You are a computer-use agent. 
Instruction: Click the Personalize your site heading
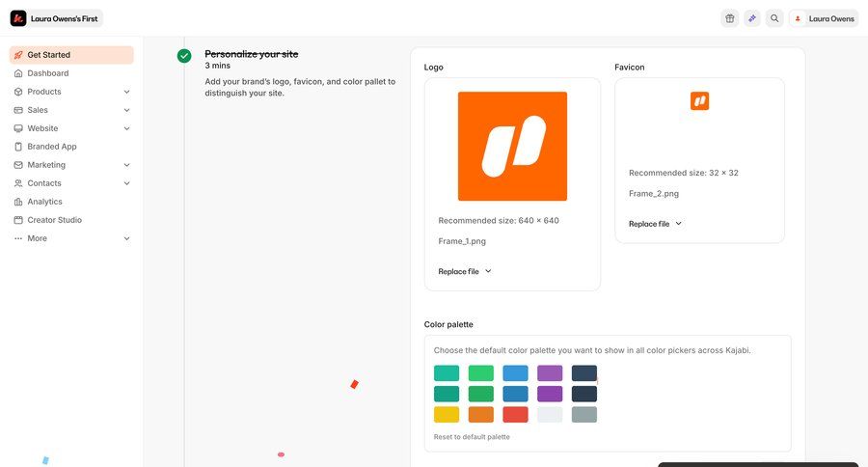[x=252, y=54]
